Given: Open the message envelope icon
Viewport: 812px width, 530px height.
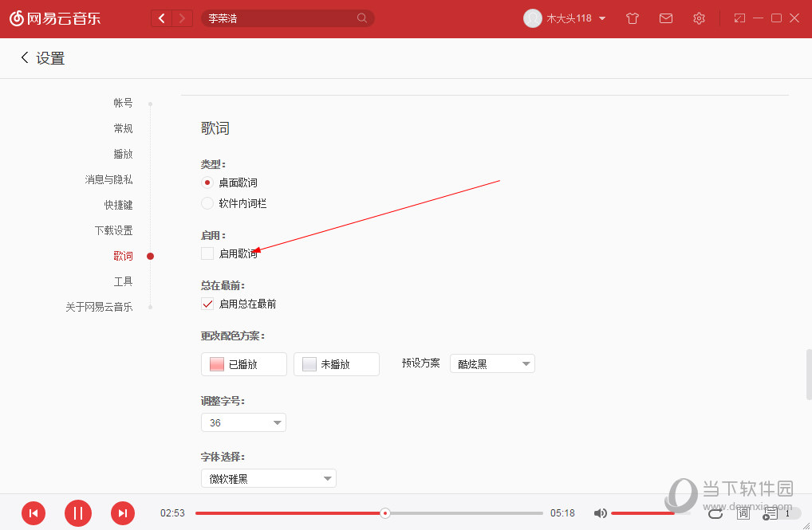Looking at the screenshot, I should click(x=665, y=18).
